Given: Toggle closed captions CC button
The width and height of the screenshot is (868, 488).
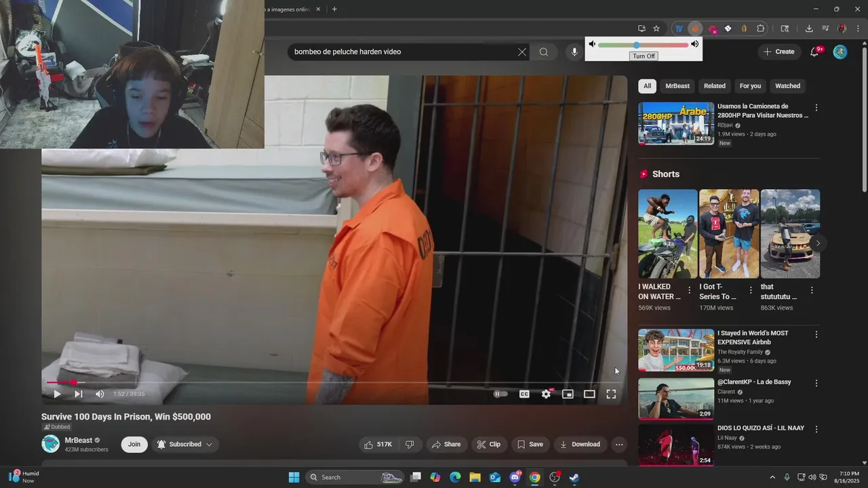Looking at the screenshot, I should click(524, 394).
